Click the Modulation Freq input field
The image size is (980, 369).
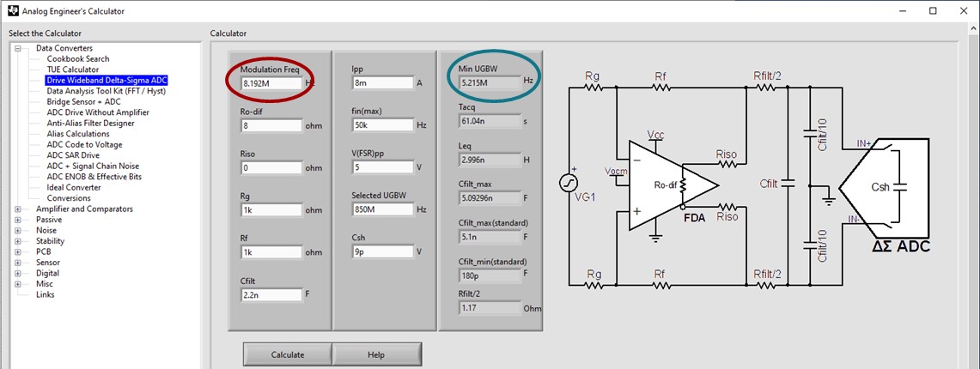pos(270,83)
